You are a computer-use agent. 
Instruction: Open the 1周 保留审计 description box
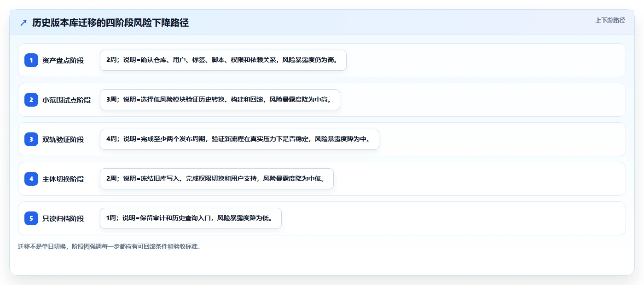tap(191, 218)
